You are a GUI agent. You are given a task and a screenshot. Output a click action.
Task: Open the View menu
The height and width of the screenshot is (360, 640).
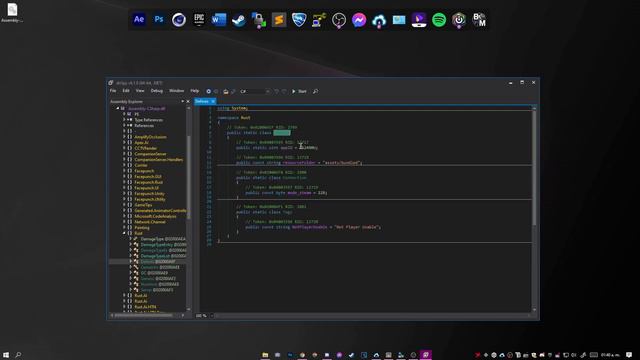tap(140, 91)
